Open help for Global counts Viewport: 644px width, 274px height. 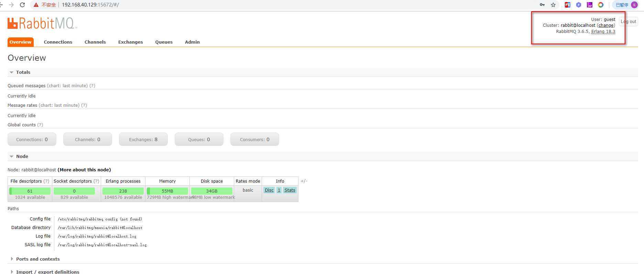(x=40, y=125)
